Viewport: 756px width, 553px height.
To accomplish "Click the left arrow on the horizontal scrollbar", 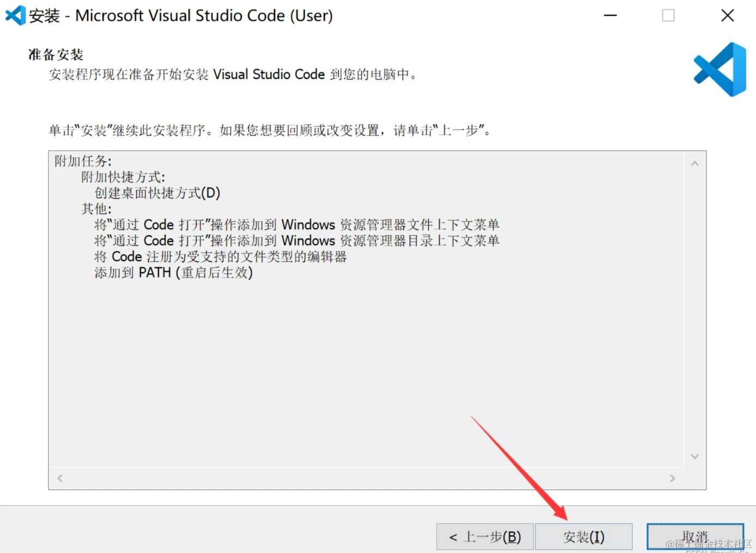I will tap(59, 478).
